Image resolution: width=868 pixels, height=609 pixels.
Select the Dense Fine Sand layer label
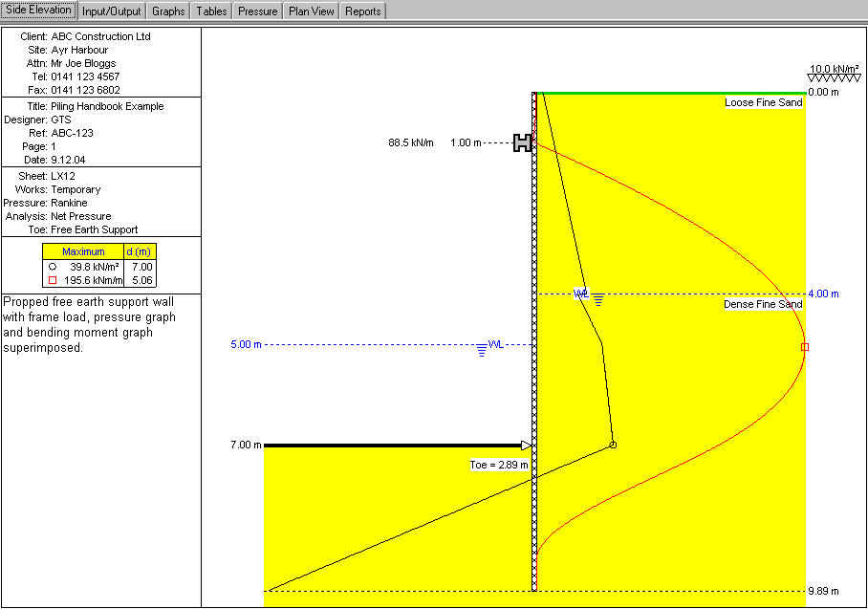click(763, 305)
